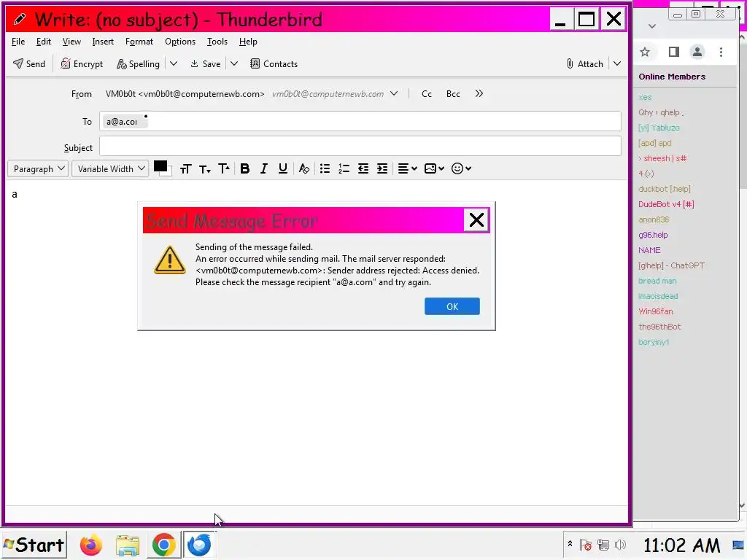Open the Help menu
Image resolution: width=747 pixels, height=560 pixels.
point(248,42)
